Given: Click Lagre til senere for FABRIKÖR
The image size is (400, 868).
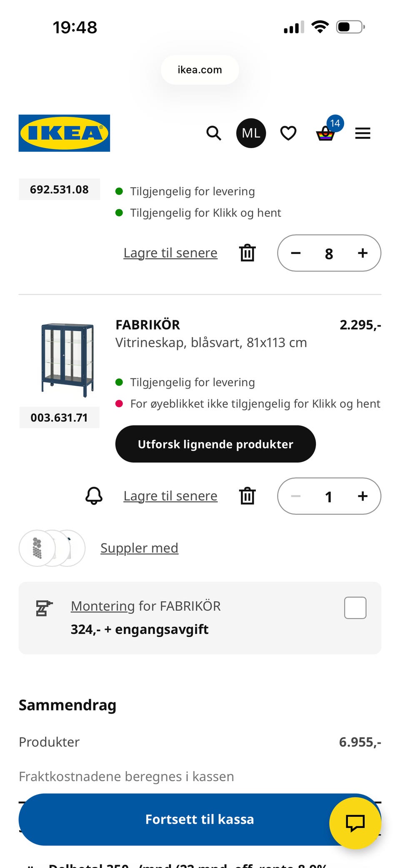Looking at the screenshot, I should [x=170, y=496].
